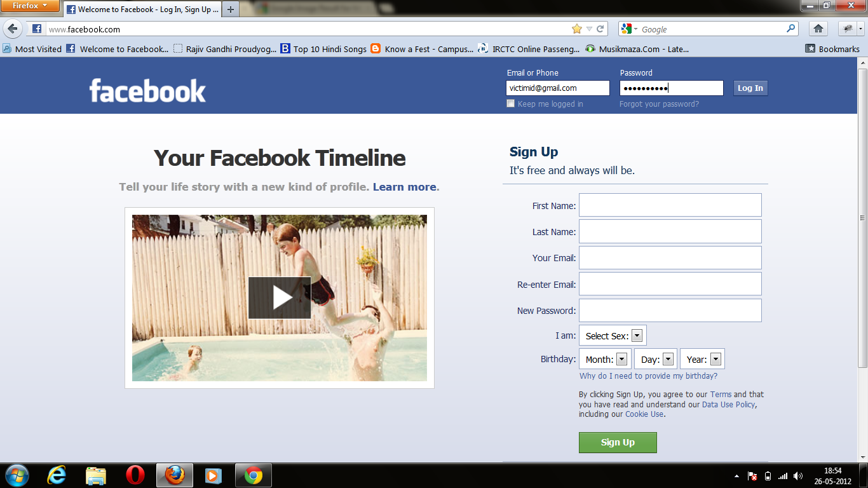Open the URL history dropdown arrow
This screenshot has width=868, height=488.
tap(589, 29)
